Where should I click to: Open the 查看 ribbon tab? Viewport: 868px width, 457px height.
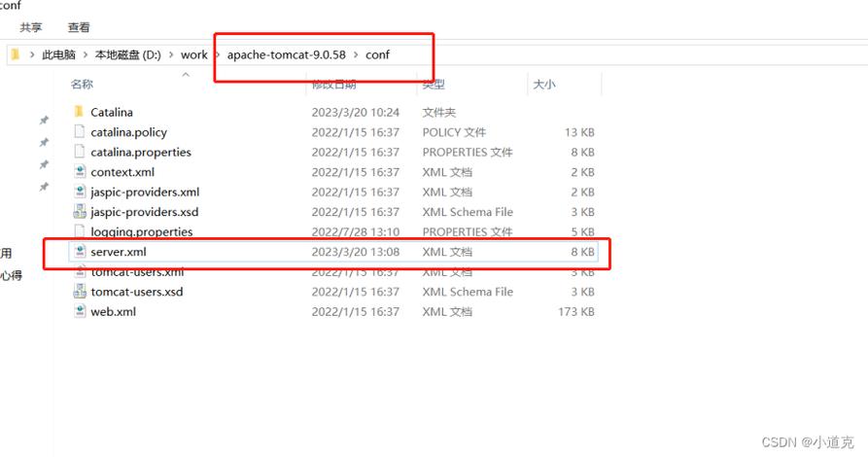pyautogui.click(x=79, y=28)
